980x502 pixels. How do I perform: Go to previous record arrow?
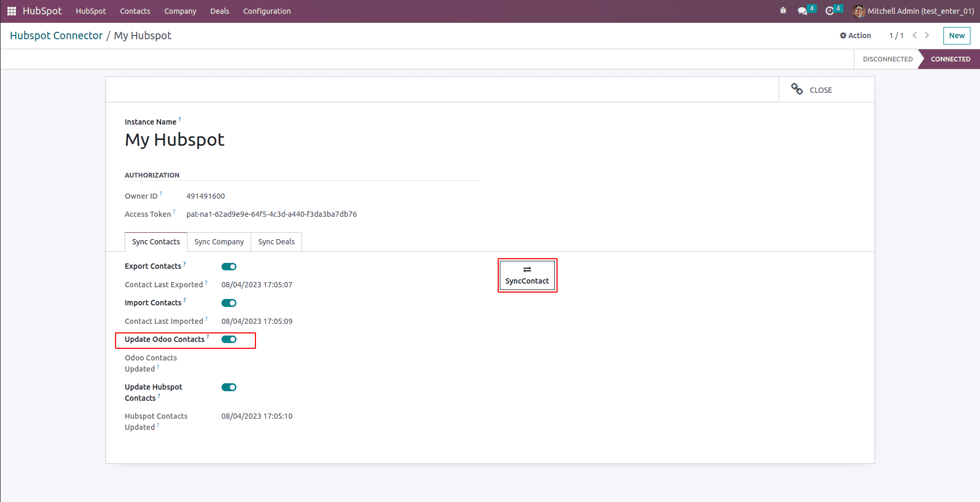tap(914, 36)
